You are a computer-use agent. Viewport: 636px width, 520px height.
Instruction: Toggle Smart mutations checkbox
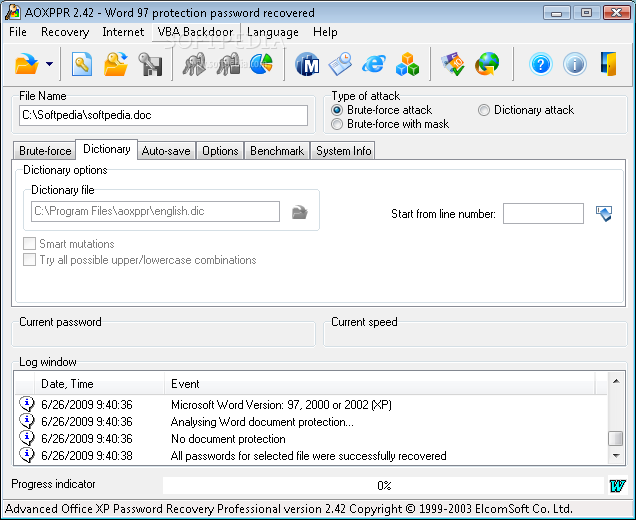29,243
